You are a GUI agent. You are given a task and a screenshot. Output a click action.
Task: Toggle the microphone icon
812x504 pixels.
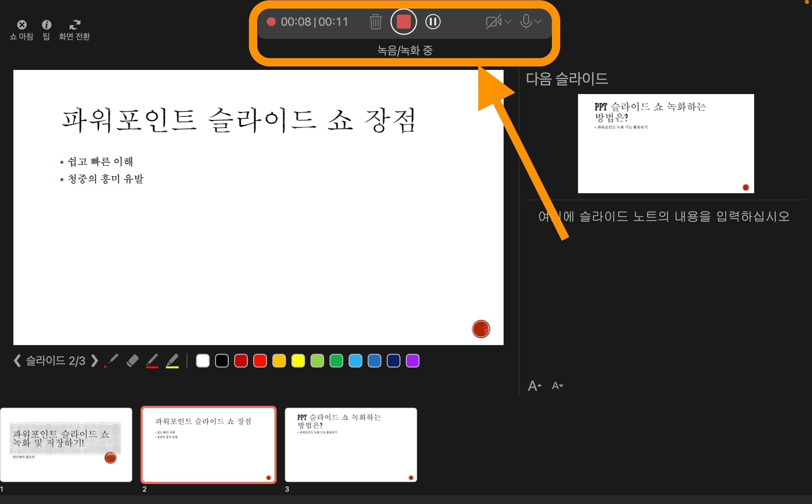click(526, 22)
